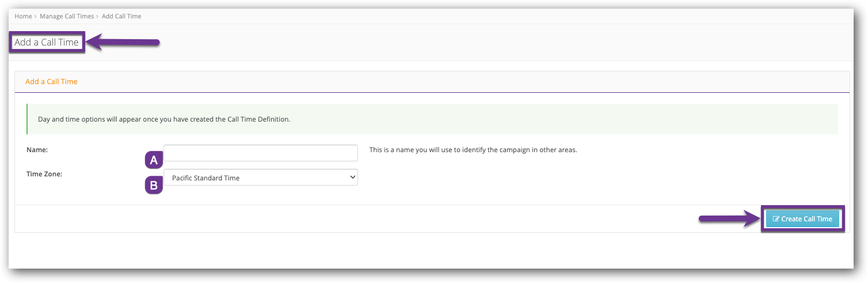Click the purple arrow pointing at Create Call Time
The width and height of the screenshot is (868, 283).
729,219
